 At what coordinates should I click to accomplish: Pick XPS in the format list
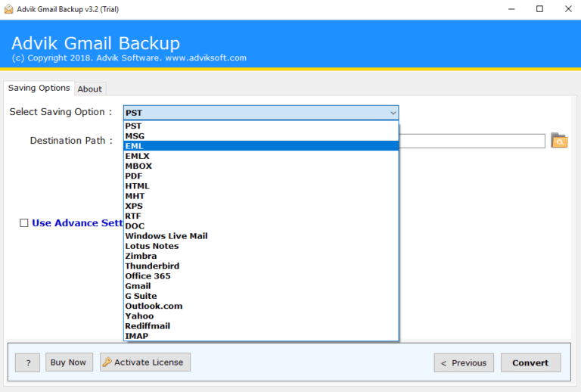click(261, 206)
